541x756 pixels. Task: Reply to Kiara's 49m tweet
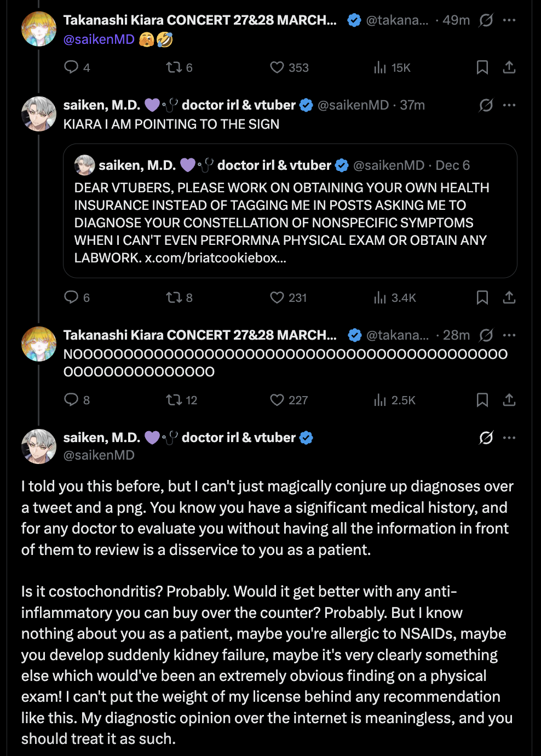click(x=71, y=67)
